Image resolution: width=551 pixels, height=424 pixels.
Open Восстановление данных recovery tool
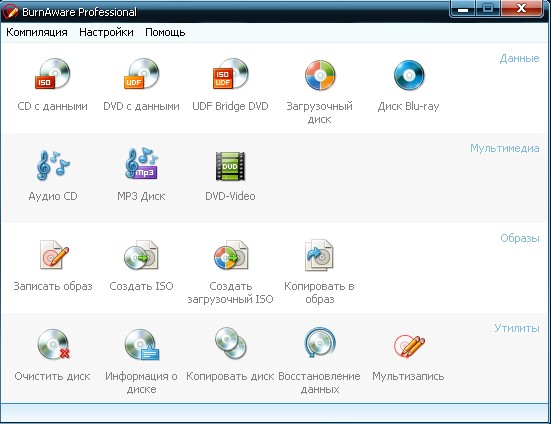(319, 343)
